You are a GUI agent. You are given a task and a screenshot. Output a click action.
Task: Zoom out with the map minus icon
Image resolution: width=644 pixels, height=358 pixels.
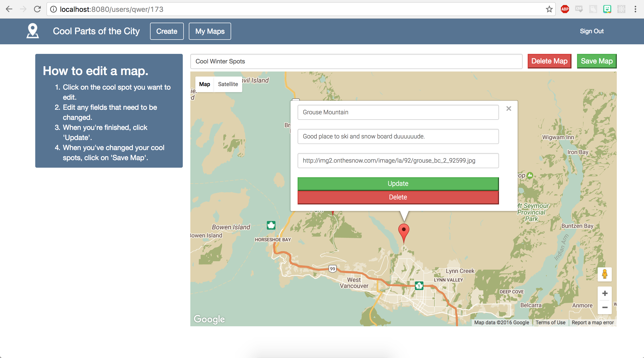pyautogui.click(x=605, y=307)
